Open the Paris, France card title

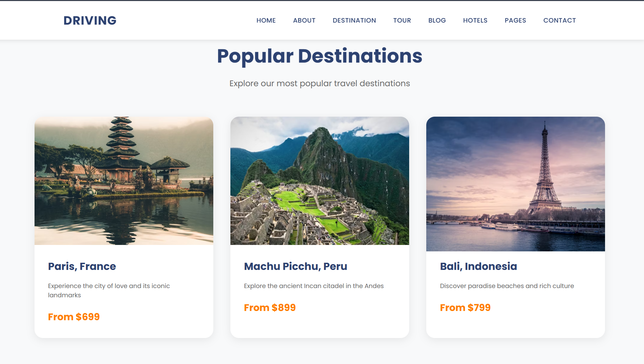point(82,266)
